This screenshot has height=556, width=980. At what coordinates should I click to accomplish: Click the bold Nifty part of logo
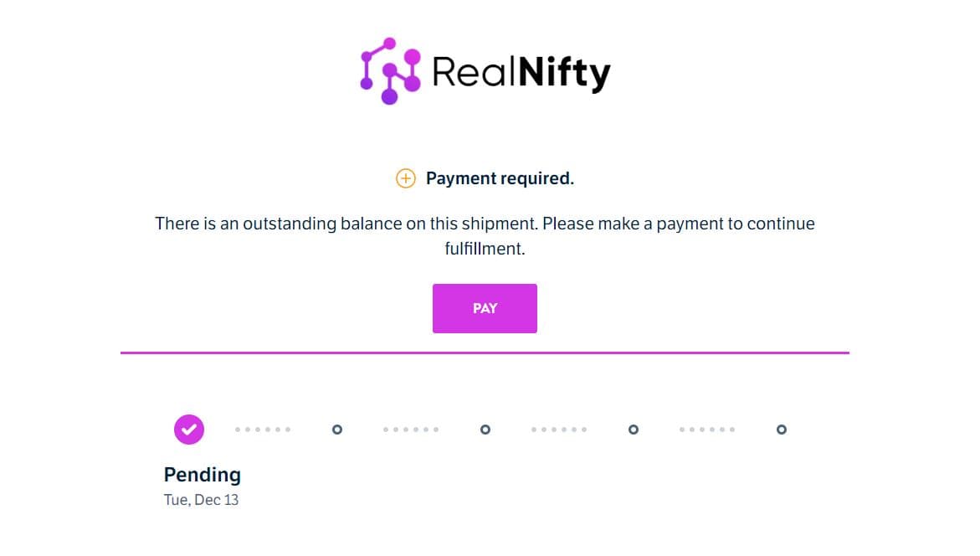(x=564, y=74)
